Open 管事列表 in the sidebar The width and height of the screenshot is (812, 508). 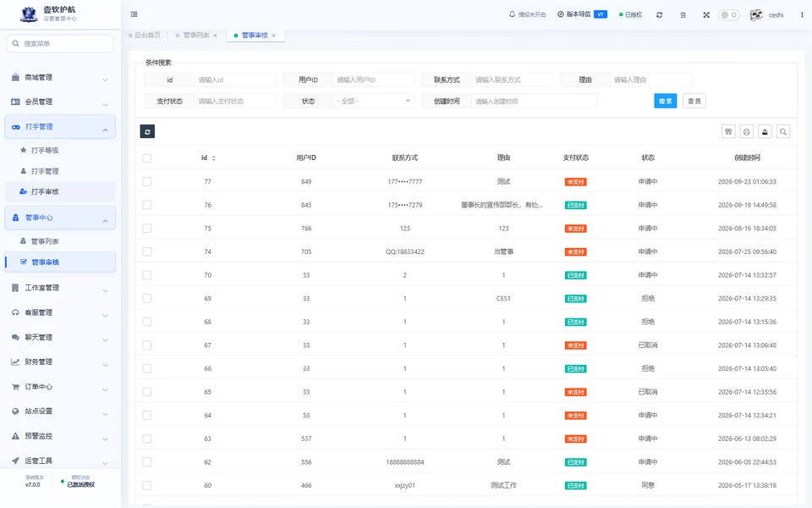click(x=60, y=241)
